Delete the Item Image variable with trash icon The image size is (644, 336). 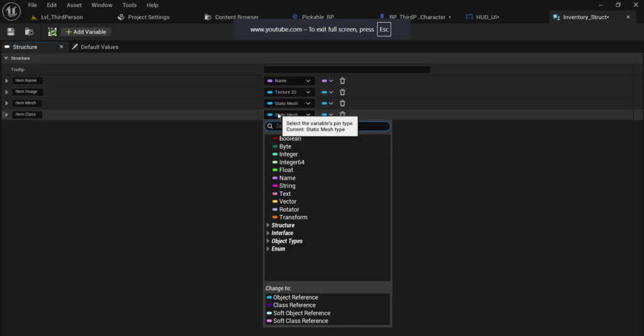click(x=342, y=92)
